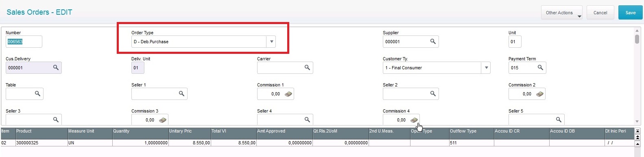644x157 pixels.
Task: Click the form scrollbar up arrow
Action: point(637,31)
